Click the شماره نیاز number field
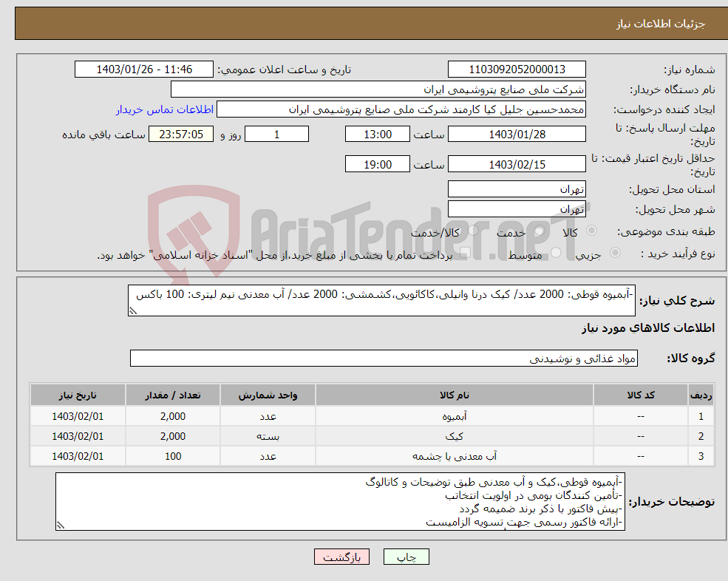Image resolution: width=728 pixels, height=581 pixels. (517, 69)
